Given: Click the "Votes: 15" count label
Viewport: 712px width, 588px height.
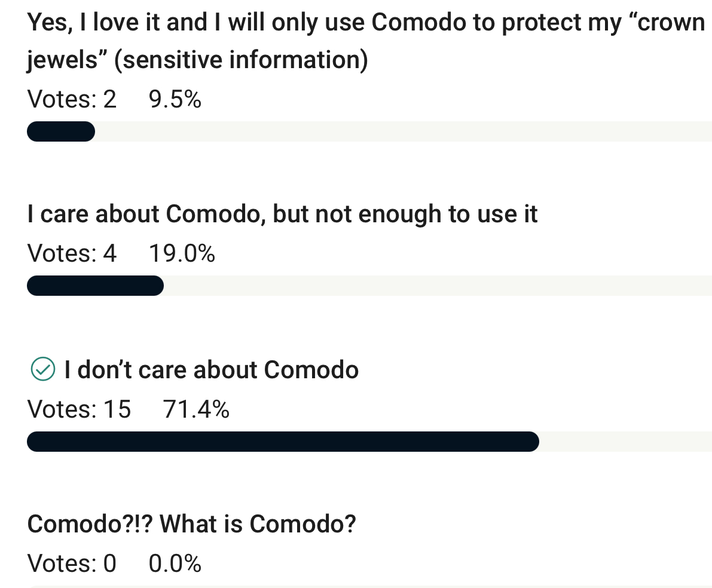Looking at the screenshot, I should point(79,410).
